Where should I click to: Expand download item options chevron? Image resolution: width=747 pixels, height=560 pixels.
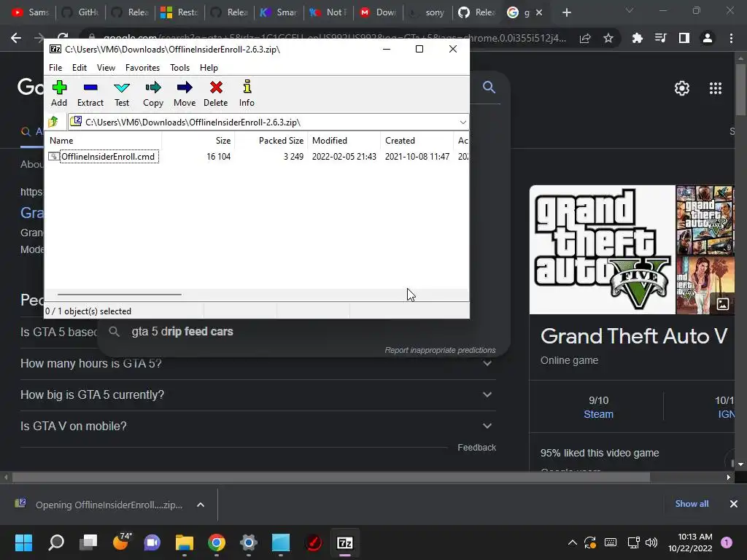click(x=201, y=505)
